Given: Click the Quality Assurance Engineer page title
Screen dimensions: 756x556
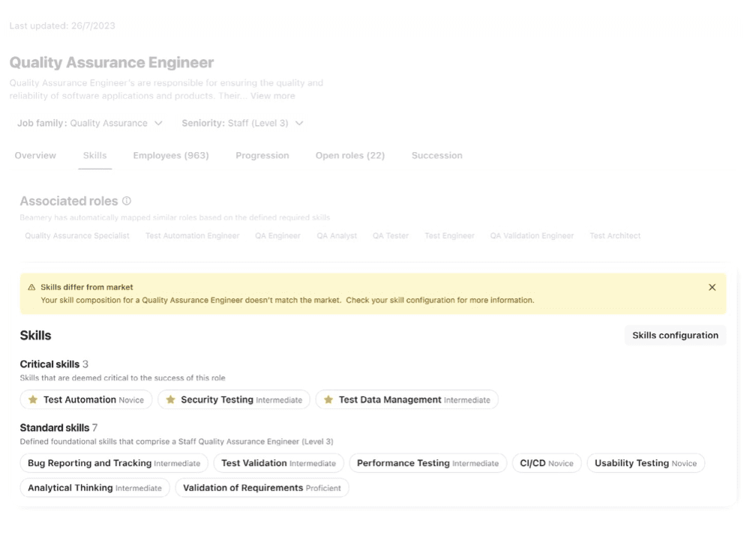Looking at the screenshot, I should tap(112, 63).
